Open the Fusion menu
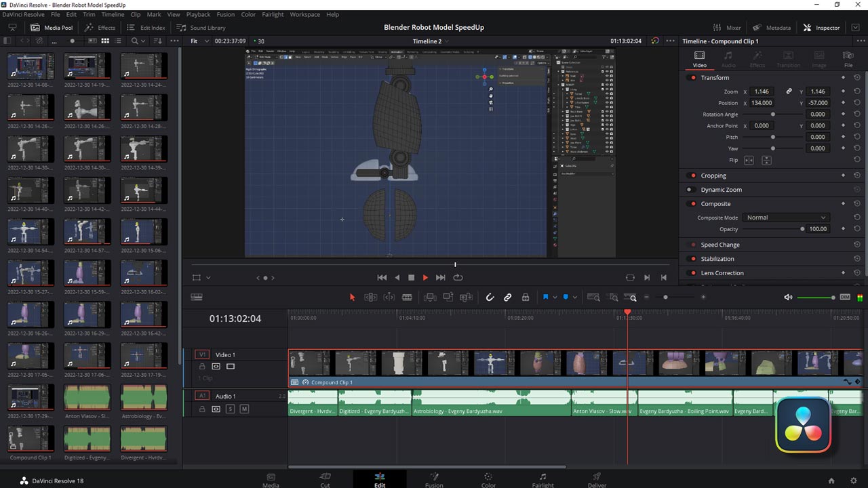This screenshot has height=488, width=868. [x=226, y=14]
